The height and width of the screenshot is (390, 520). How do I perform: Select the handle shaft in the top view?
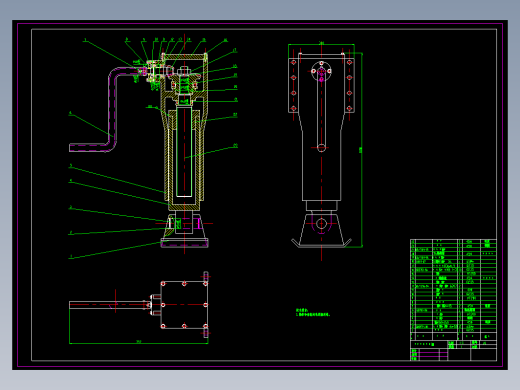point(107,305)
